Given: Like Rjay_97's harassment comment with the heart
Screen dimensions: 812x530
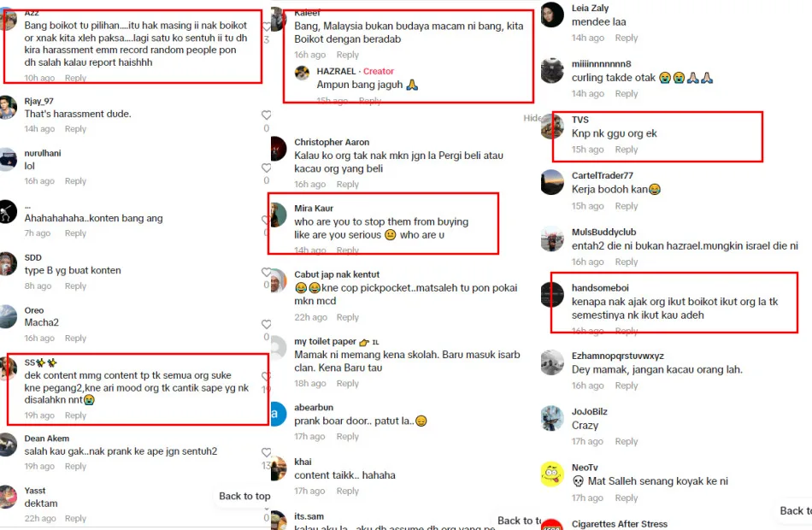Looking at the screenshot, I should click(266, 115).
